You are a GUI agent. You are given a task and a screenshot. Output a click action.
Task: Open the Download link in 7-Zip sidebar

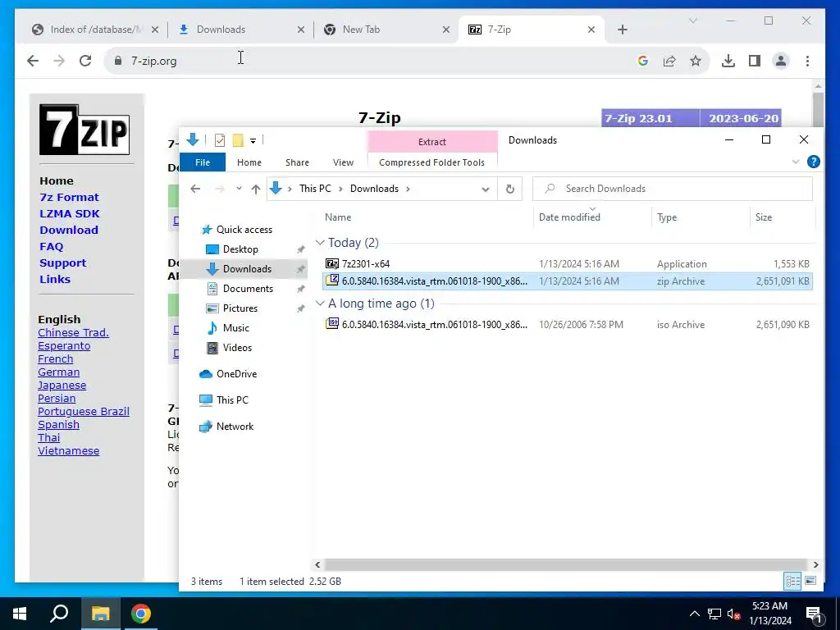(69, 230)
